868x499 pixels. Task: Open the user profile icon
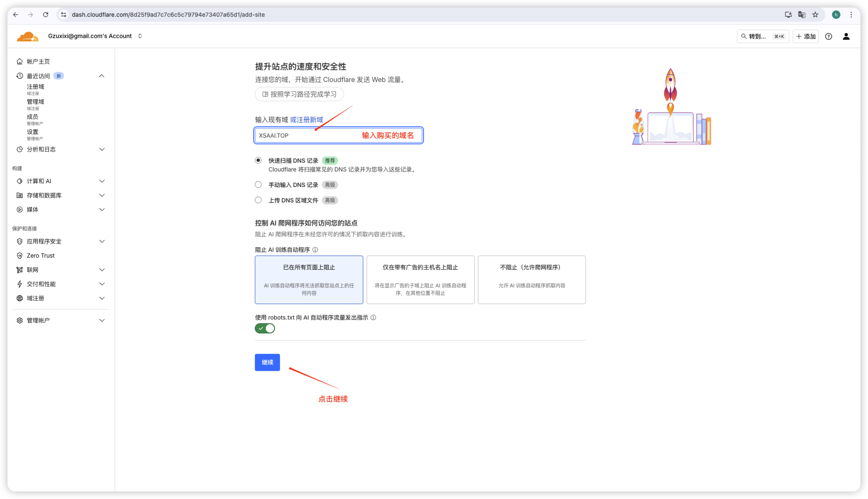point(846,36)
